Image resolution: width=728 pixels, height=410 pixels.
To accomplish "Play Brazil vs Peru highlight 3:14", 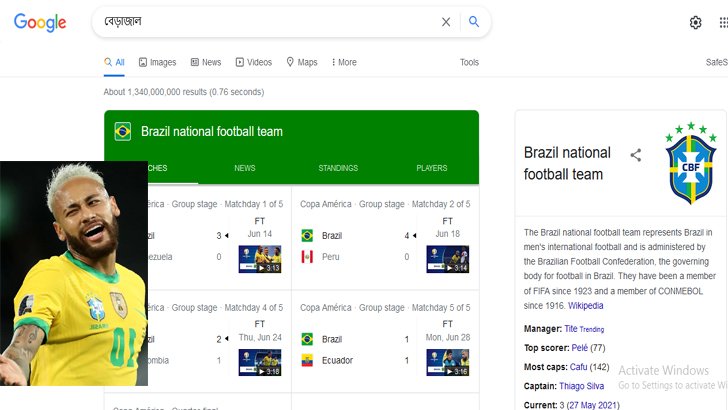I will click(x=448, y=259).
